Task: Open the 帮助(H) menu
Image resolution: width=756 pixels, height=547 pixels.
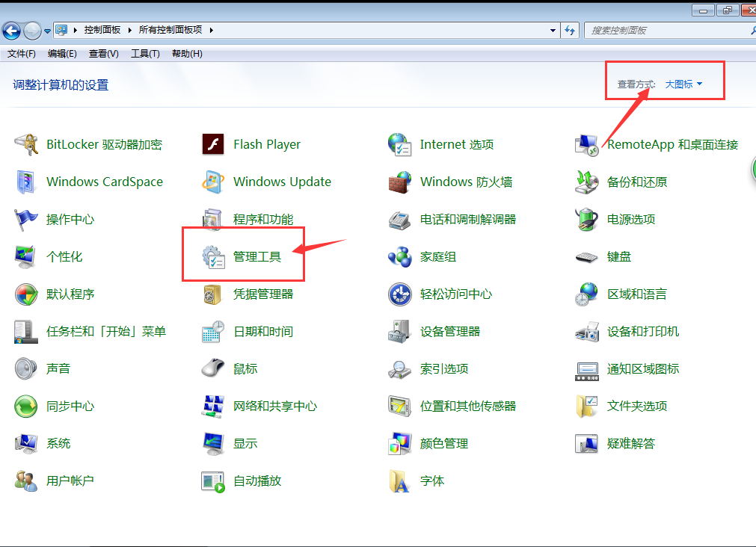Action: point(187,54)
